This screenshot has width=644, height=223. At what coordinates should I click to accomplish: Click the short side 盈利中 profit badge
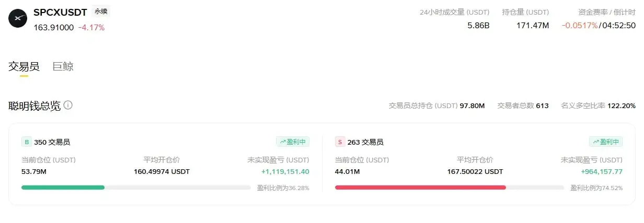(x=606, y=142)
